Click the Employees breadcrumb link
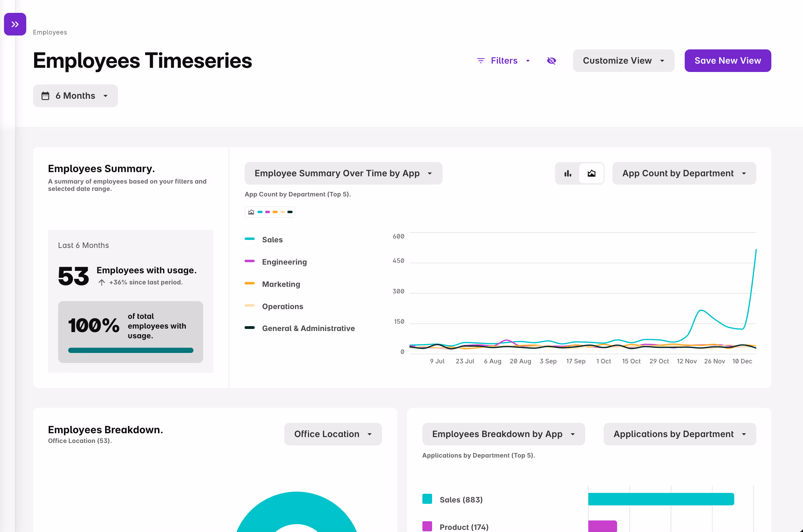This screenshot has height=532, width=803. click(x=50, y=32)
